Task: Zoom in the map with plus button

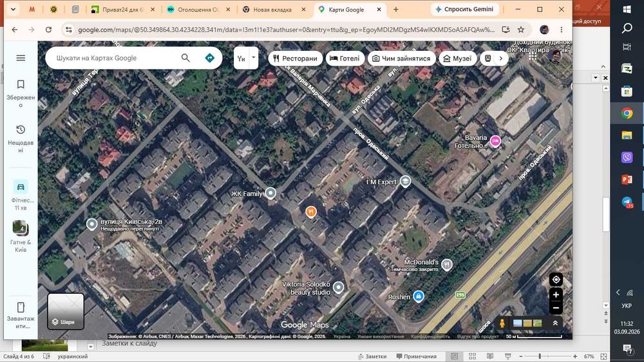Action: pos(556,294)
